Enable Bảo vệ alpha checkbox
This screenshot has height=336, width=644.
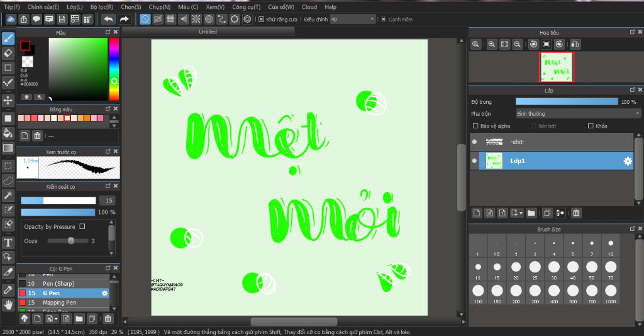point(475,126)
